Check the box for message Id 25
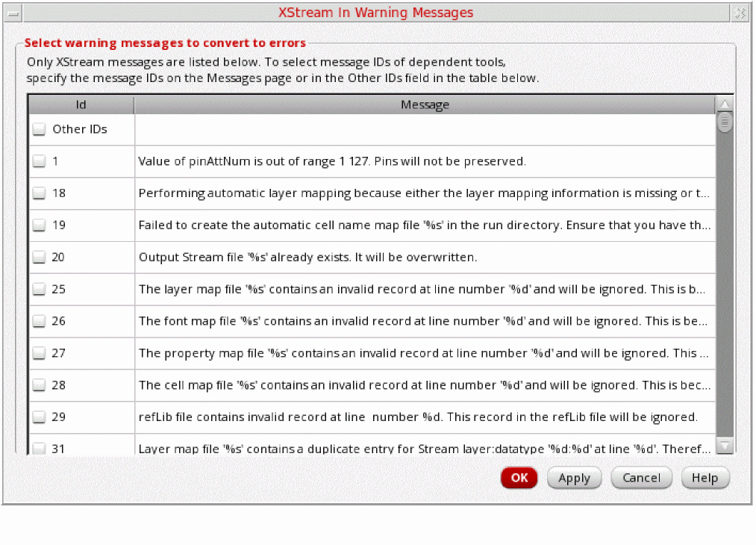The height and width of the screenshot is (545, 756). (39, 290)
